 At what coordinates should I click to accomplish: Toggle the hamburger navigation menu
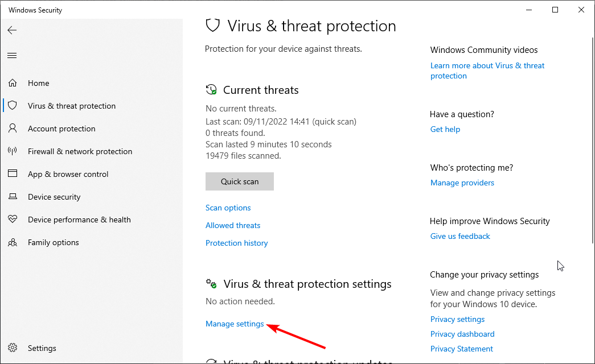click(x=12, y=55)
